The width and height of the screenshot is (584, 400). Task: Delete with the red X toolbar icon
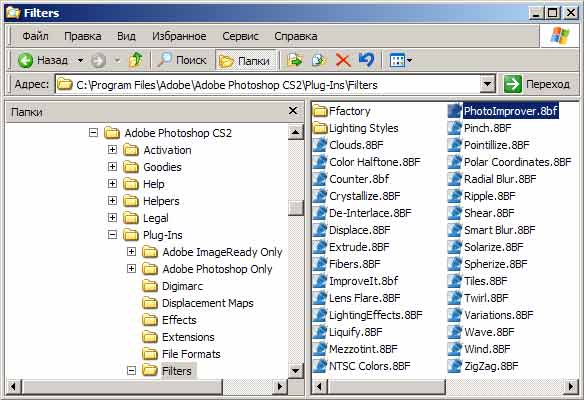tap(343, 60)
